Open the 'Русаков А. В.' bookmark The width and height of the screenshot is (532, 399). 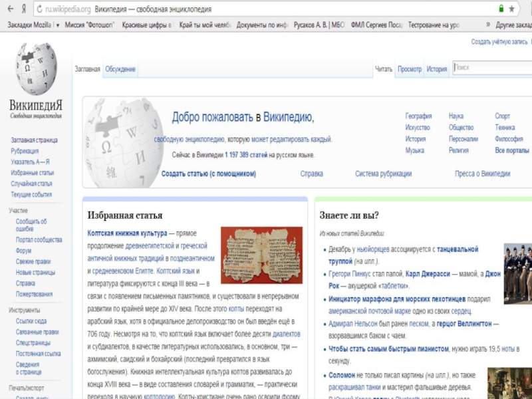(319, 25)
